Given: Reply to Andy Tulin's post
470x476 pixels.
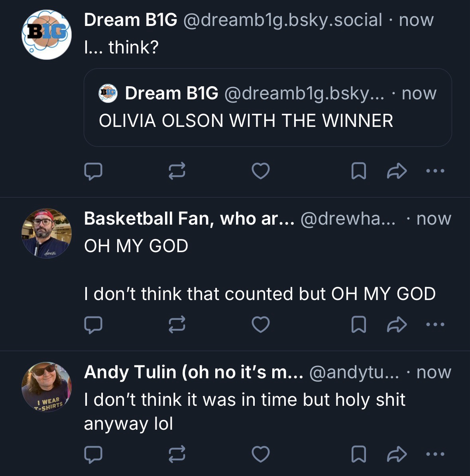Looking at the screenshot, I should (93, 454).
